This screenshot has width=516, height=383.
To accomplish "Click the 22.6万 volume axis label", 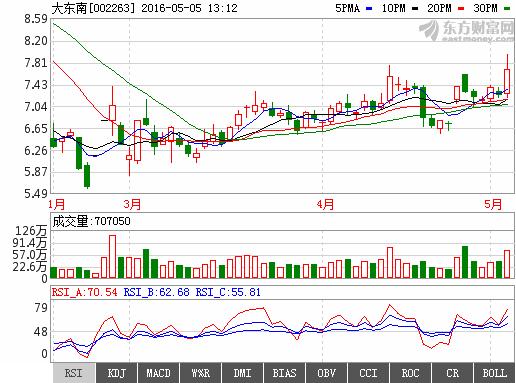I will click(30, 267).
